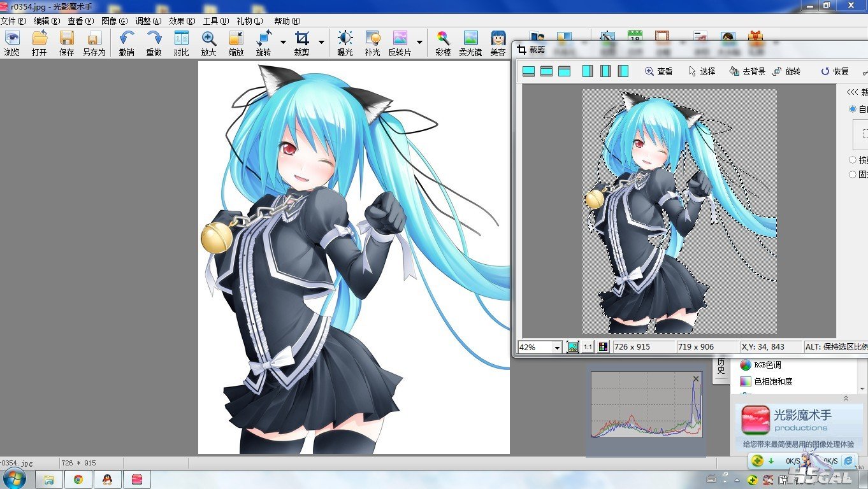This screenshot has height=489, width=868.
Task: Open the 曝光 exposure tool
Action: (x=345, y=44)
